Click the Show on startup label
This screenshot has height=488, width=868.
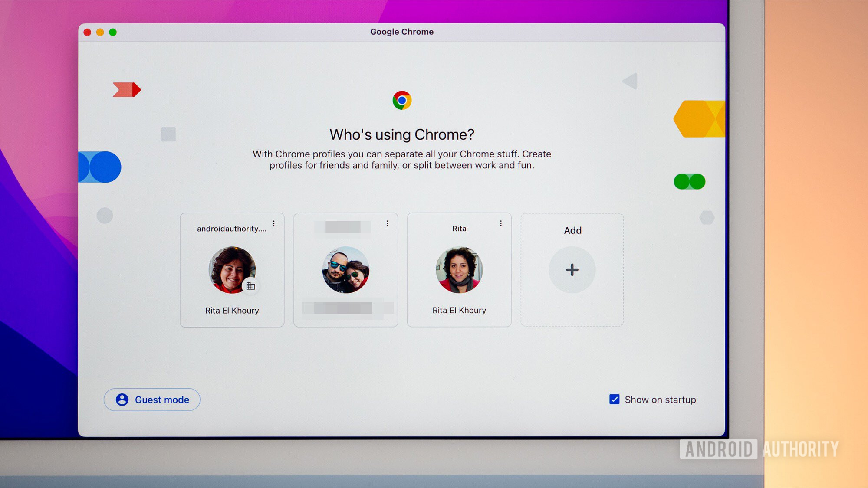point(660,400)
